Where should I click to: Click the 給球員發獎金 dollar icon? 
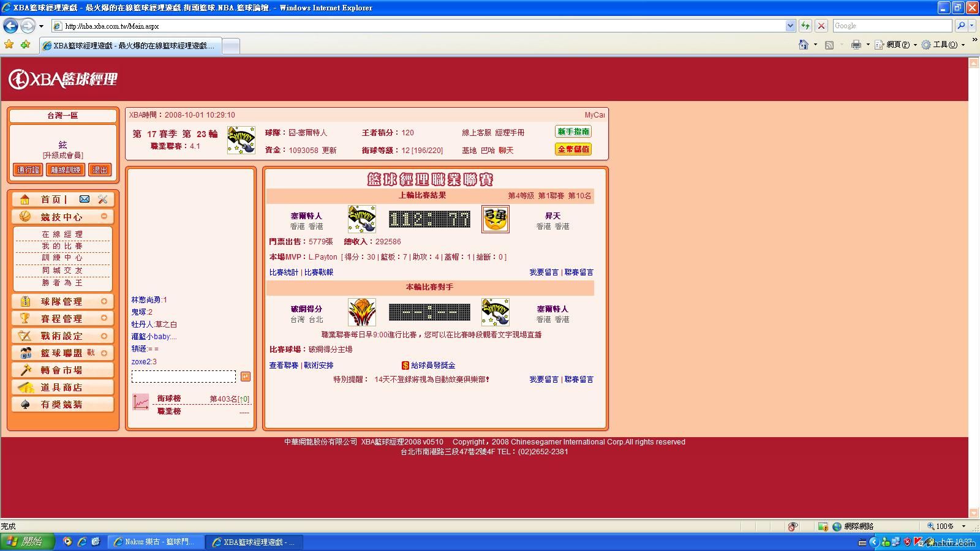(405, 365)
